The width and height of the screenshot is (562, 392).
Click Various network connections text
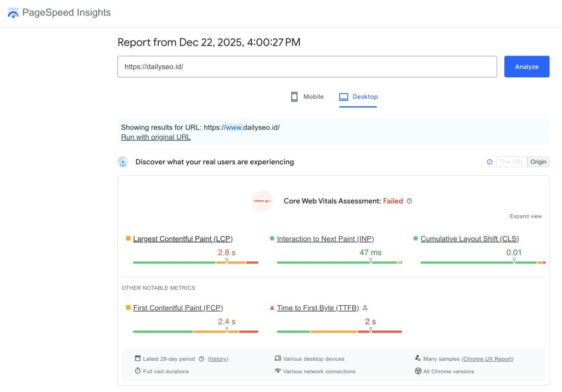coord(319,372)
